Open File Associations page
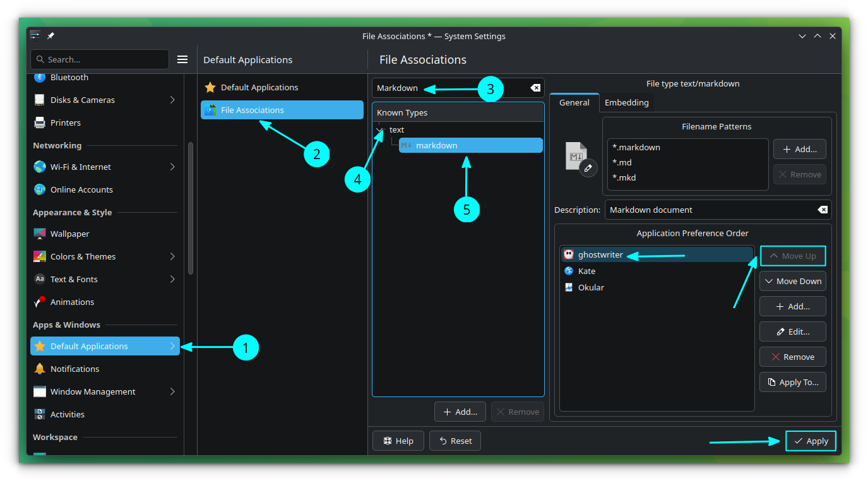Viewport: 868px width, 483px height. pyautogui.click(x=282, y=110)
